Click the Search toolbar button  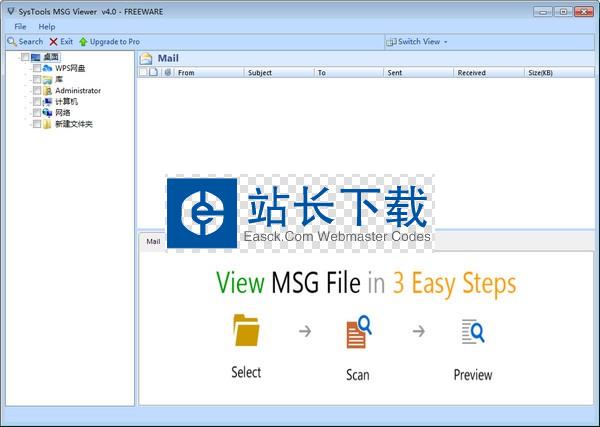(25, 42)
